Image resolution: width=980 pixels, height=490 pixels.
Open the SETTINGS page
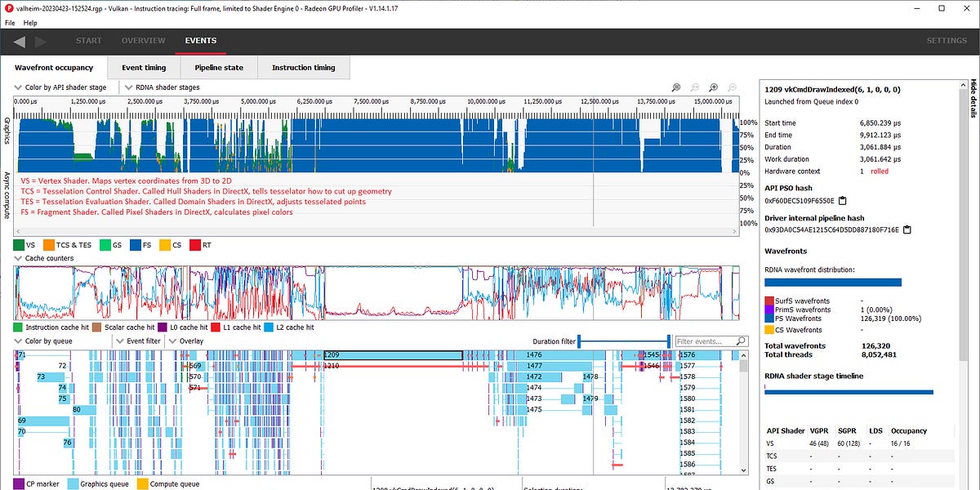(x=946, y=41)
